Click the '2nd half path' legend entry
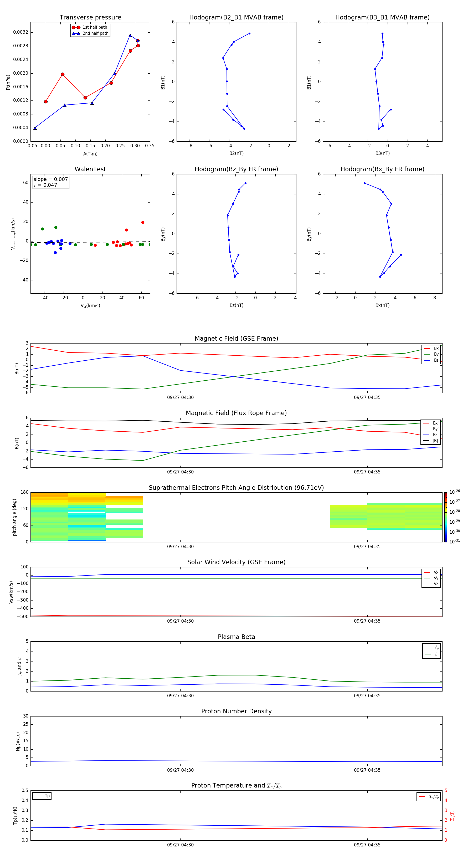 (90, 33)
